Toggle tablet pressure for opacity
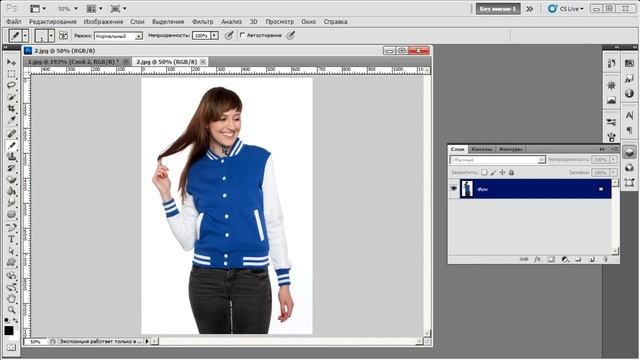Image resolution: width=640 pixels, height=360 pixels. pyautogui.click(x=229, y=36)
